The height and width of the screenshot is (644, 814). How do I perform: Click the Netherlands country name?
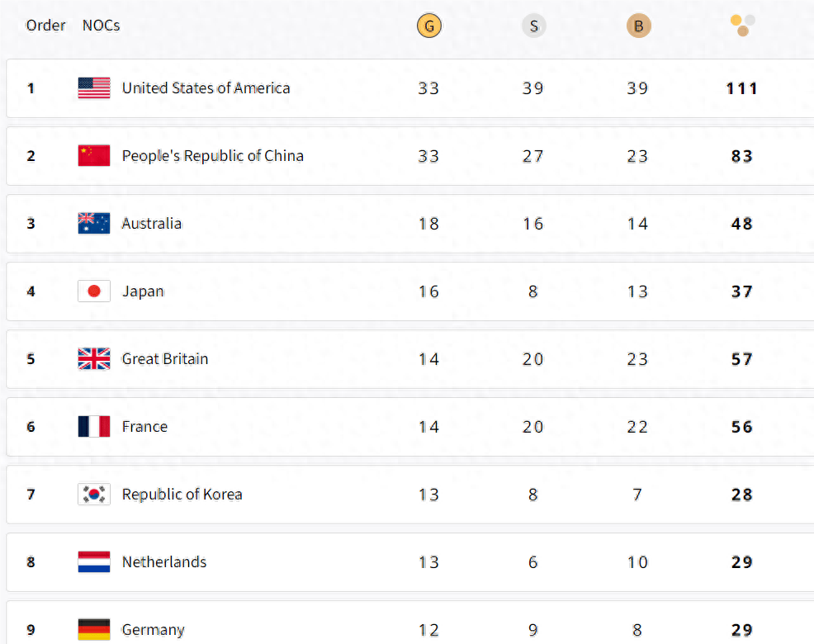(x=163, y=562)
